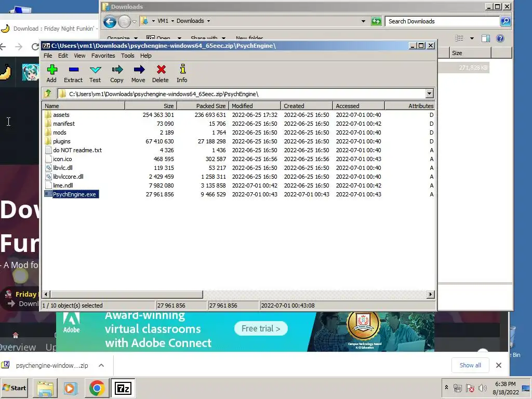The image size is (532, 399).
Task: Switch to Chrome in the taskbar
Action: pos(97,388)
